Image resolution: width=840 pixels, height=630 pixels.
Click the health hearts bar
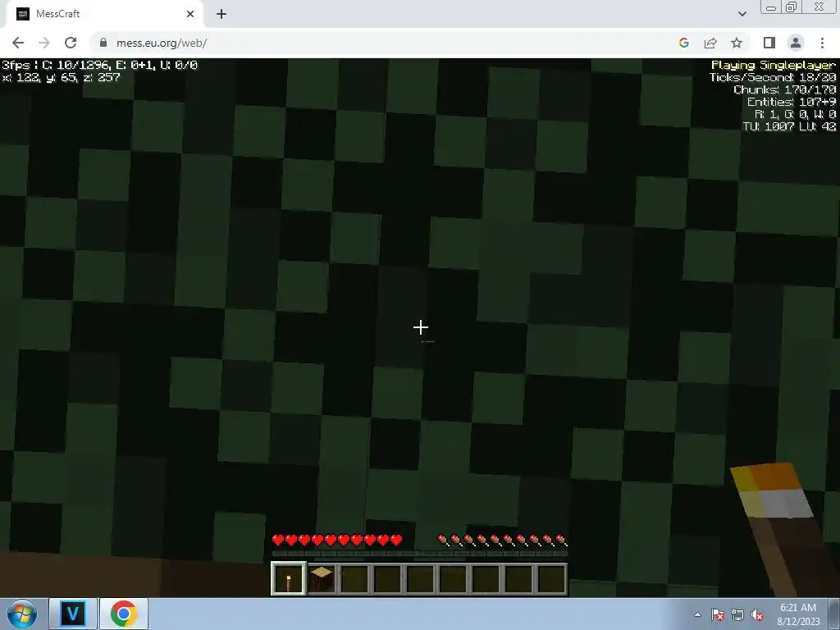pyautogui.click(x=337, y=540)
